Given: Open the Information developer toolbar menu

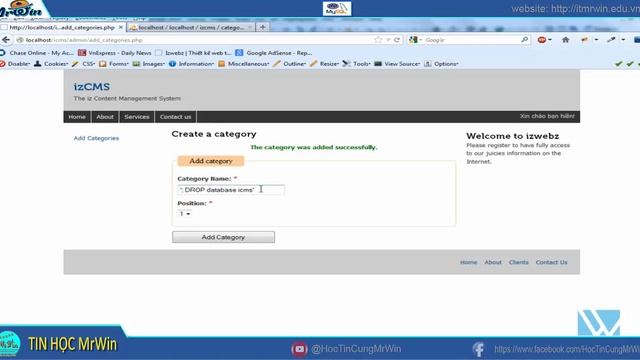Looking at the screenshot, I should tap(191, 64).
